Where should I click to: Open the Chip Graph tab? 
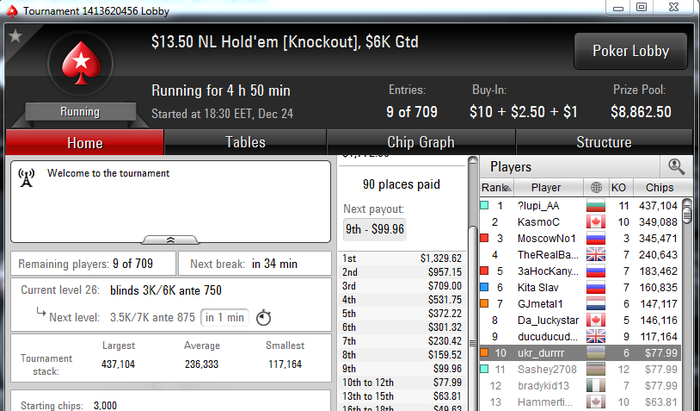[421, 142]
